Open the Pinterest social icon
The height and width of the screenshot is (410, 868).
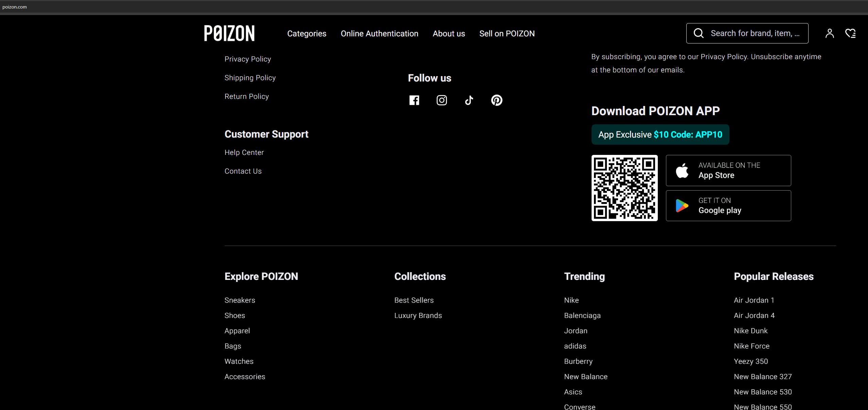point(496,100)
